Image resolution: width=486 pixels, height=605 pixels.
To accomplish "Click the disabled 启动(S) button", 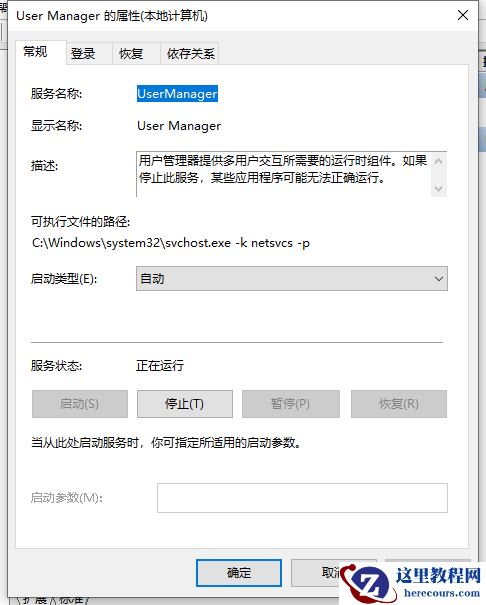I will tap(80, 404).
